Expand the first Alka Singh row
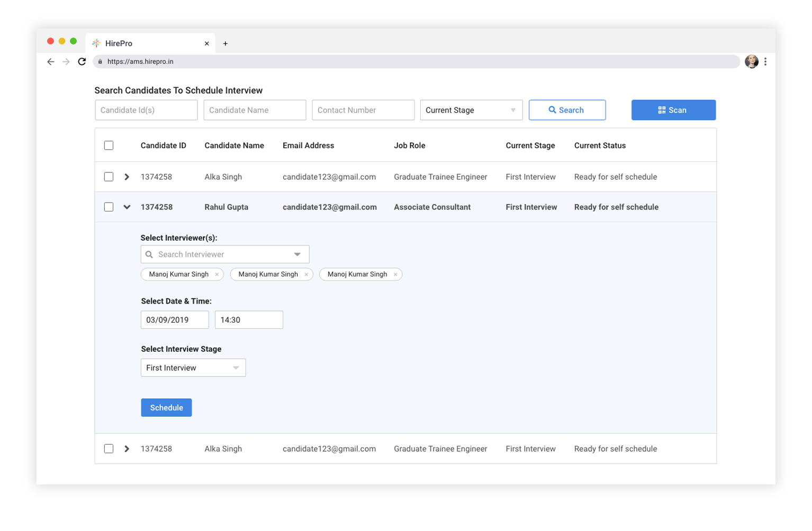 click(x=127, y=177)
